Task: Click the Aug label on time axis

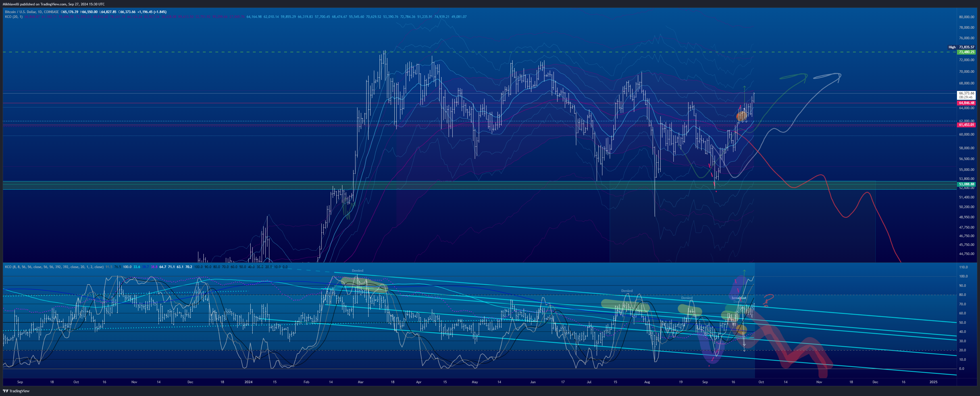Action: [x=647, y=382]
